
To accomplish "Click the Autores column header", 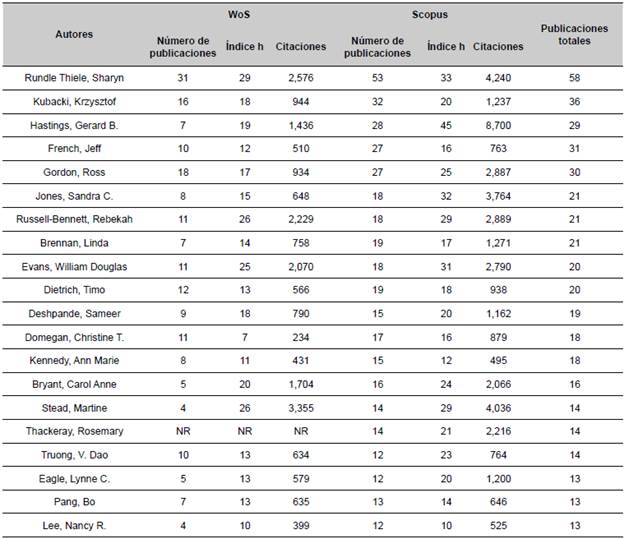I will (x=74, y=34).
